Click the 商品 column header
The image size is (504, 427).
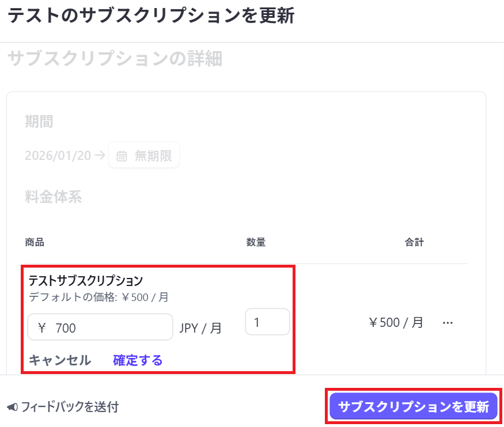tap(35, 242)
